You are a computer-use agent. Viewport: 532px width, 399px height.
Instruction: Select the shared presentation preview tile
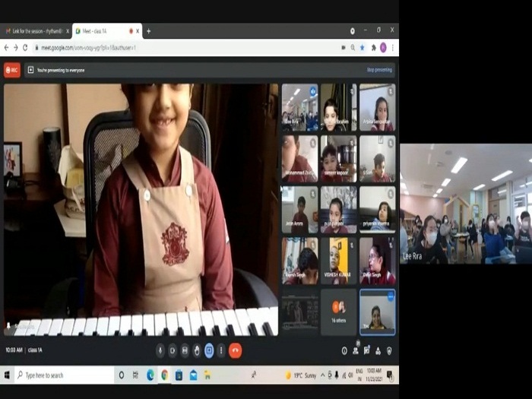coord(300,312)
